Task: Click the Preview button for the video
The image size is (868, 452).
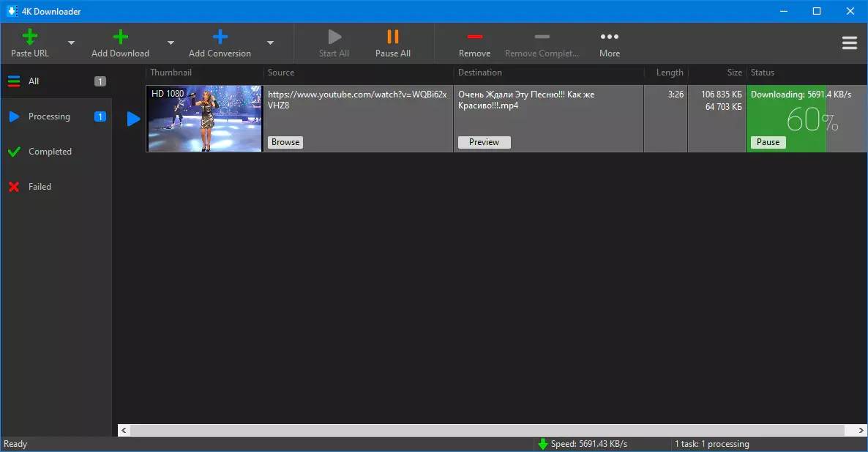Action: (x=484, y=142)
